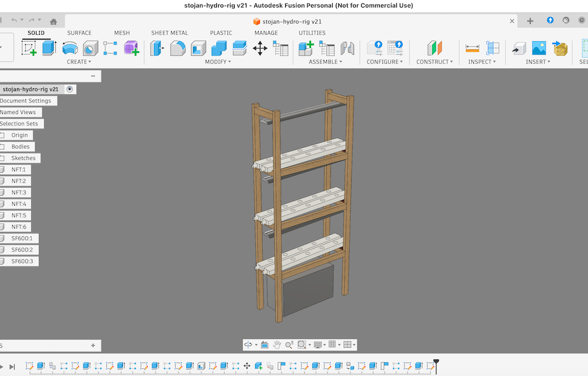Click the Measure tool in Inspect group

(472, 48)
